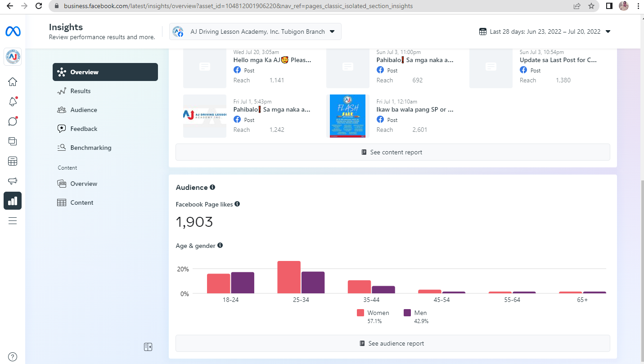Click the site lock icon

(57, 6)
